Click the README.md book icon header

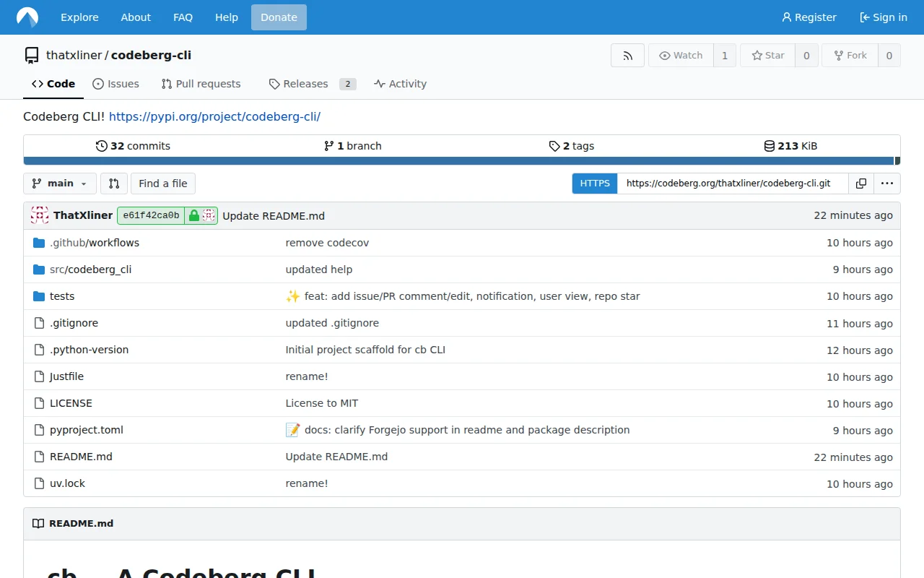tap(38, 524)
